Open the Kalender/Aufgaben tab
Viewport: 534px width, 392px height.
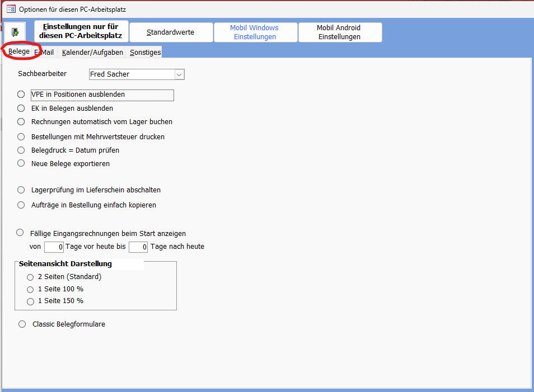point(92,52)
